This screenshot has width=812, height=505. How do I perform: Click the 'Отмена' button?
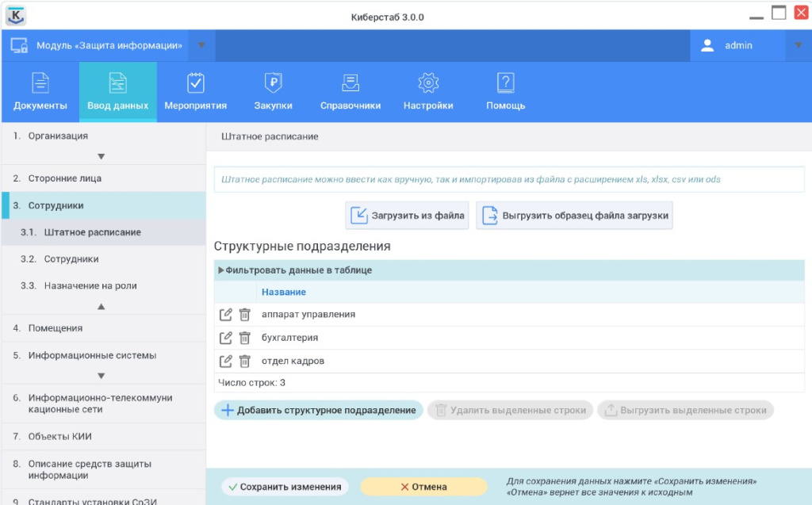[423, 487]
